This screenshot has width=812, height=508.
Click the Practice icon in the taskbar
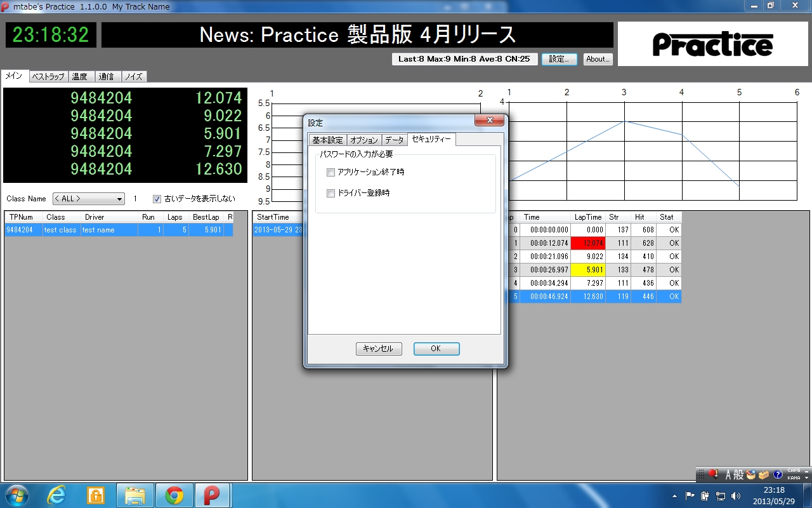pyautogui.click(x=213, y=495)
